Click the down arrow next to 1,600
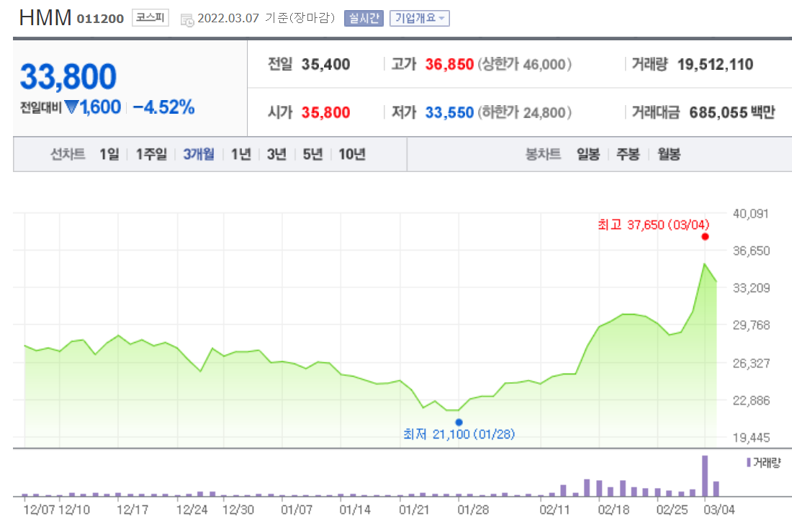This screenshot has height=532, width=792. [72, 107]
